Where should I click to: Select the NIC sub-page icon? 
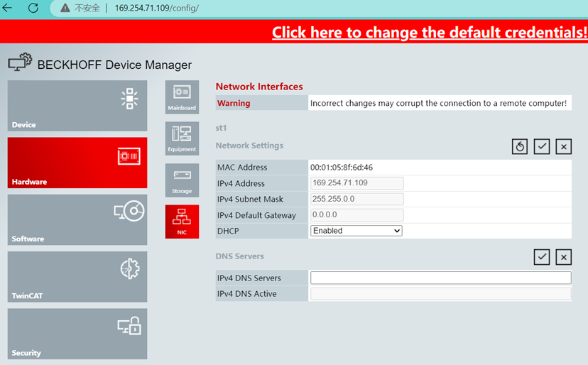pyautogui.click(x=182, y=222)
